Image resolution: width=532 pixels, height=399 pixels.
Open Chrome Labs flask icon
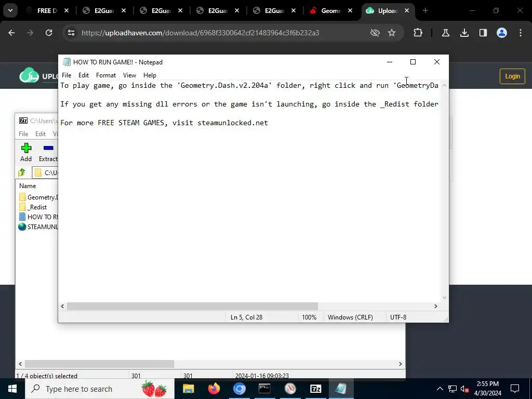(x=445, y=33)
